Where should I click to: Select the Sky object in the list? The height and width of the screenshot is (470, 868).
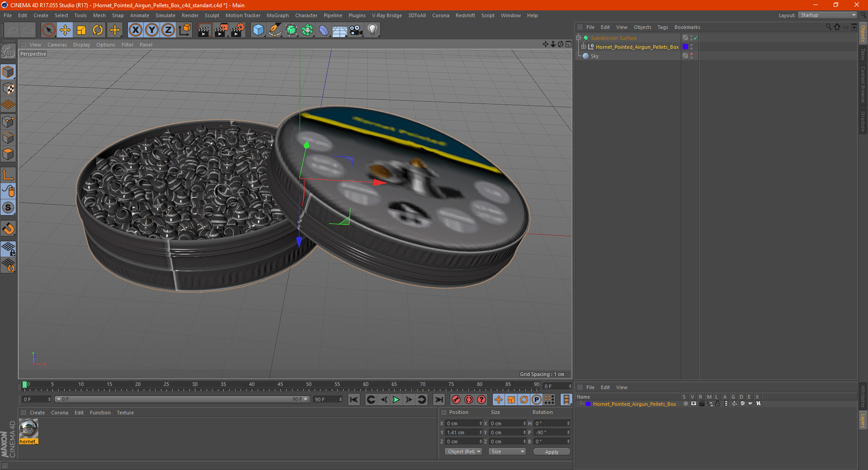(594, 56)
